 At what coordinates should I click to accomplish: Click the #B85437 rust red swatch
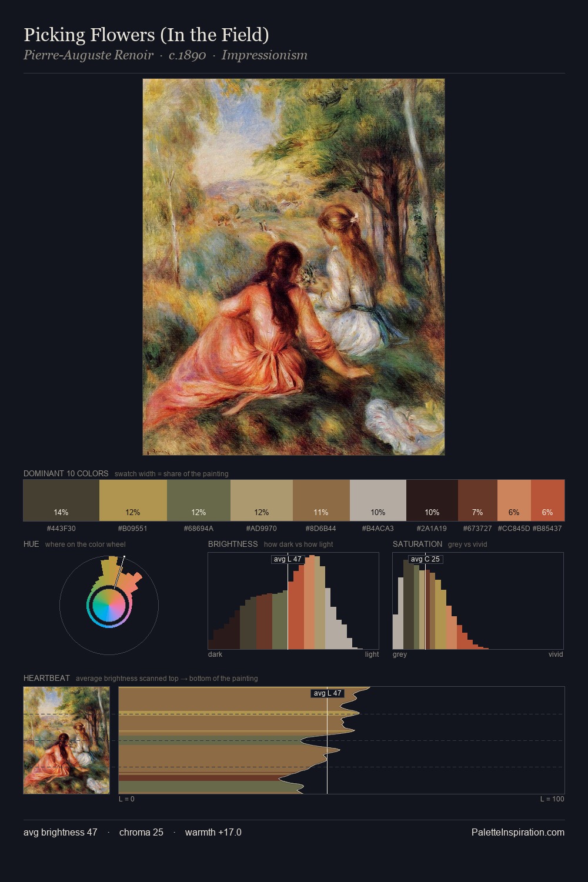[547, 500]
